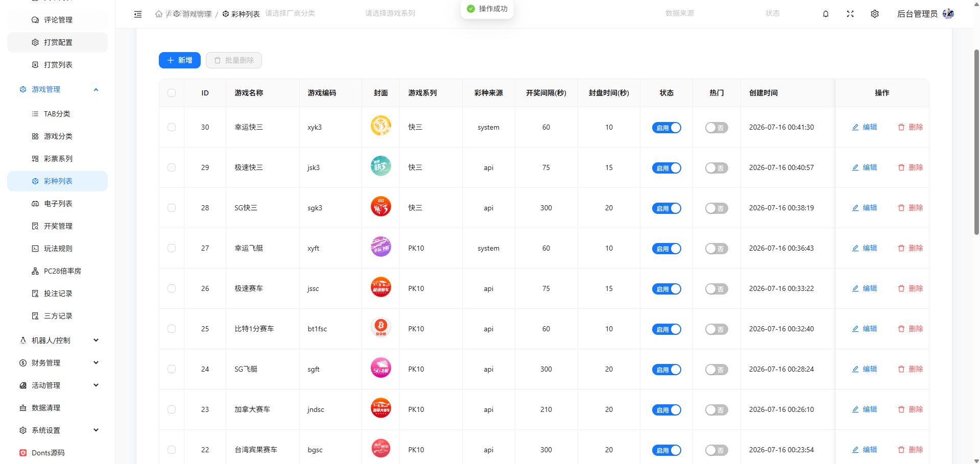Image resolution: width=980 pixels, height=464 pixels.
Task: Enable the hot switch for 比特1分赛车
Action: [716, 329]
